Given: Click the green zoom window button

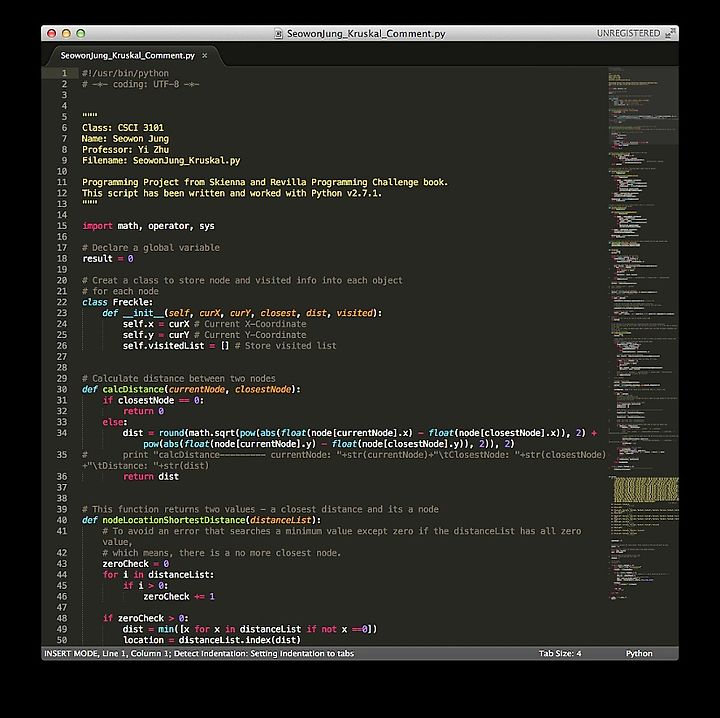Looking at the screenshot, I should [x=81, y=34].
